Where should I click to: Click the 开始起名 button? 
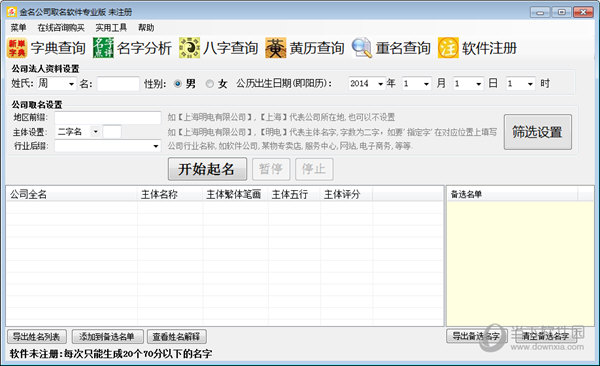click(x=207, y=169)
